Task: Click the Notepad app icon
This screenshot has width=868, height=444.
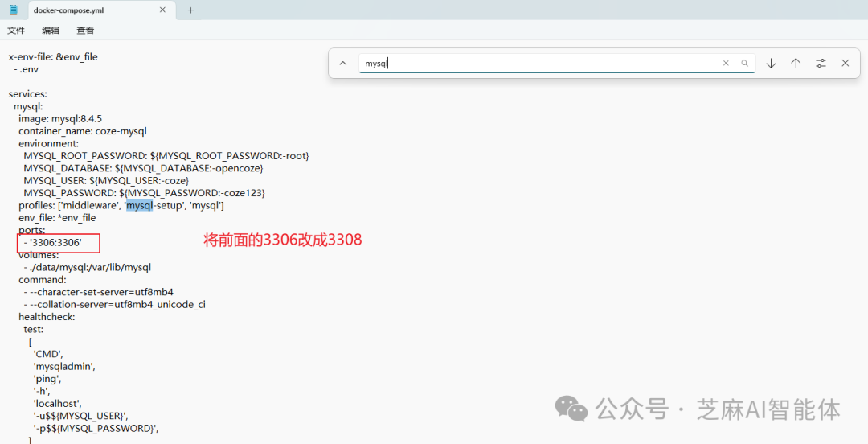Action: tap(14, 10)
